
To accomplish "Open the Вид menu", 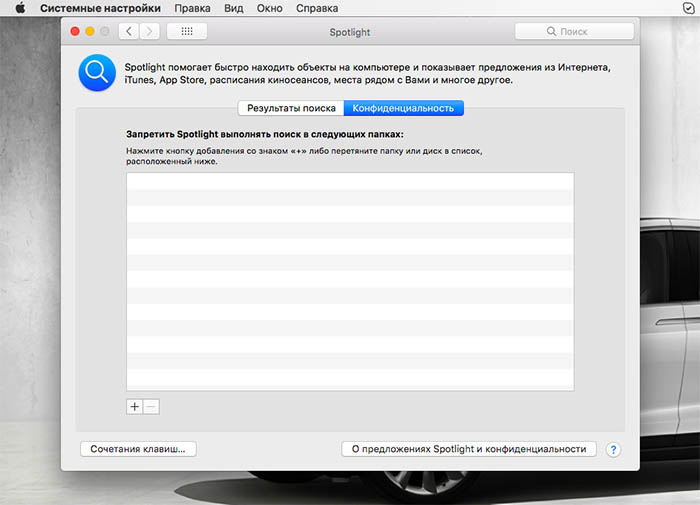I will pos(234,8).
